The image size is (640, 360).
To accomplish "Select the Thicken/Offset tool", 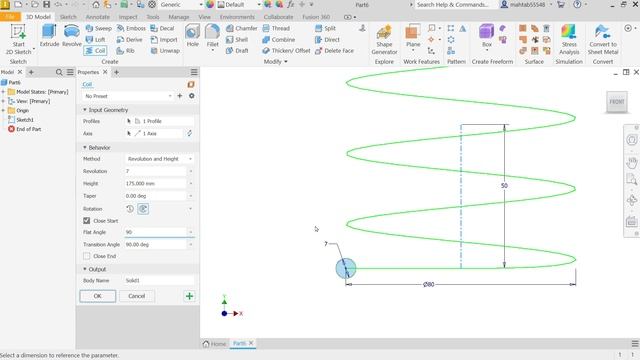I will tap(286, 51).
